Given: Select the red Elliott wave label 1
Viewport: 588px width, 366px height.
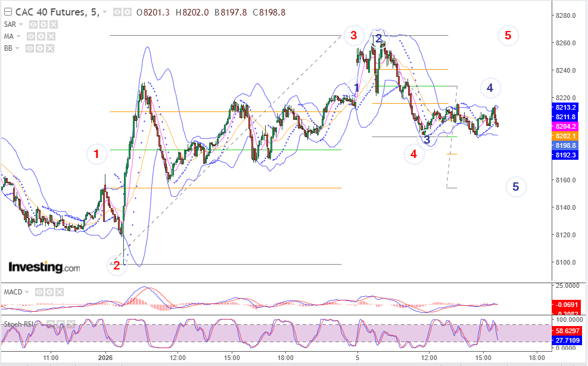Looking at the screenshot, I should click(x=97, y=154).
